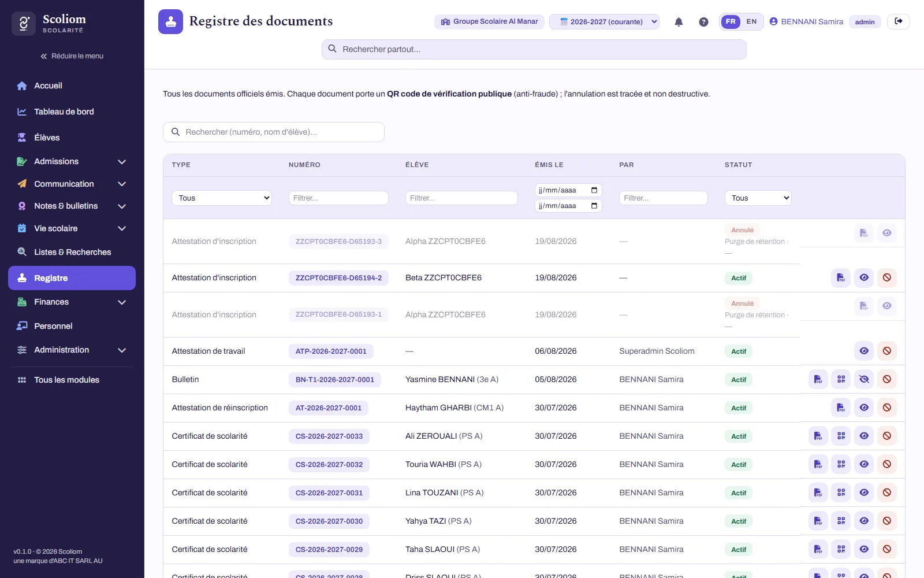Download PDF for AT-2026-2027-0001

(841, 407)
